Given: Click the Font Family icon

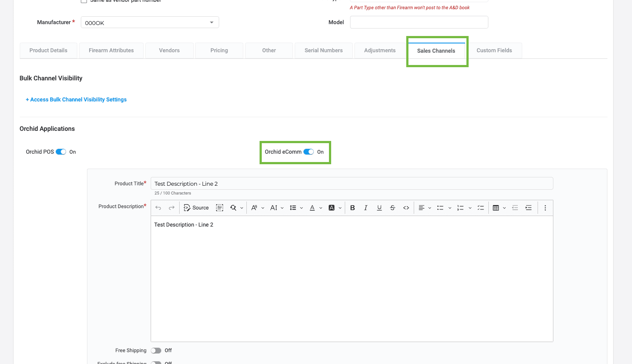Looking at the screenshot, I should [254, 208].
